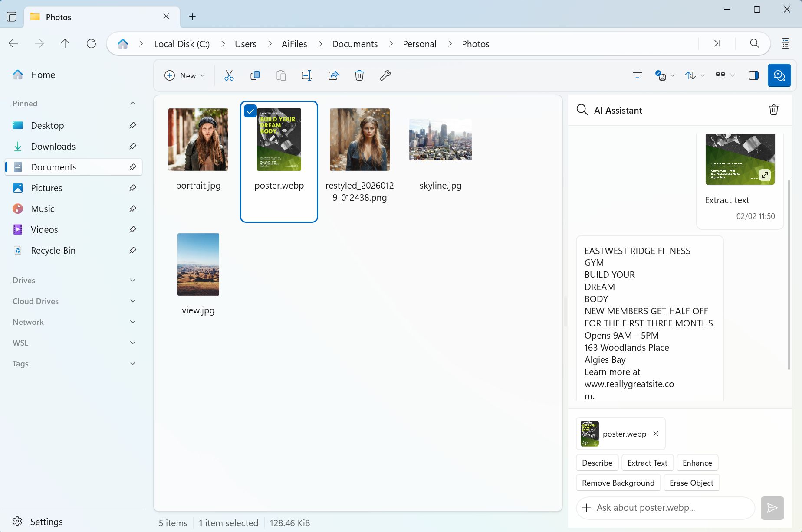Select the Rename icon in toolbar
Viewport: 802px width, 532px height.
point(307,75)
